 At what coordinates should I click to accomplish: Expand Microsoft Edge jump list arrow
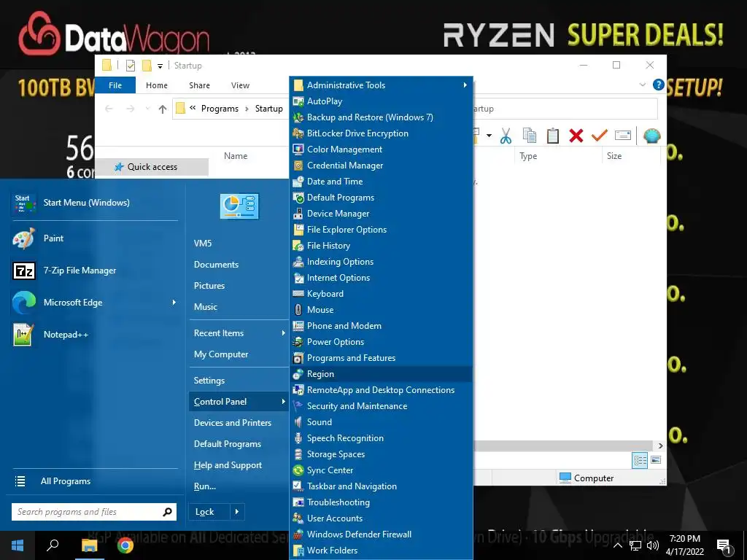pyautogui.click(x=174, y=303)
